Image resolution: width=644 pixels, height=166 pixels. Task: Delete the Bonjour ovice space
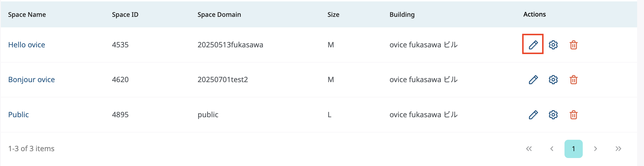coord(573,80)
